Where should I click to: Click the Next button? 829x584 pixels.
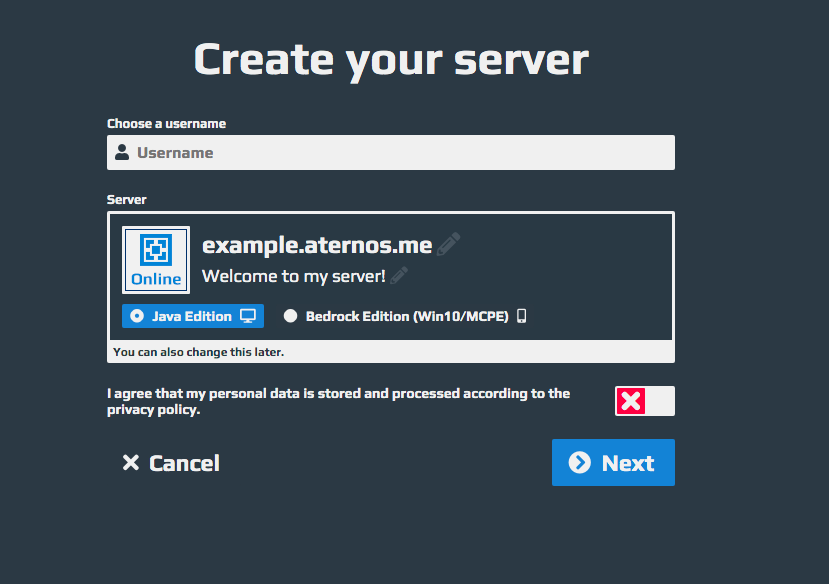coord(613,462)
